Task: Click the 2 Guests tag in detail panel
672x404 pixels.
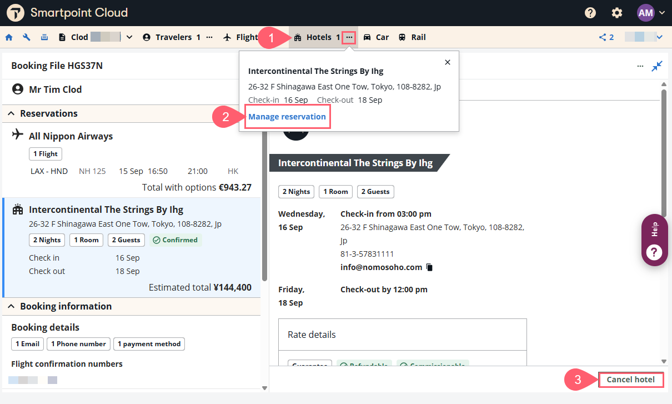Action: 375,192
